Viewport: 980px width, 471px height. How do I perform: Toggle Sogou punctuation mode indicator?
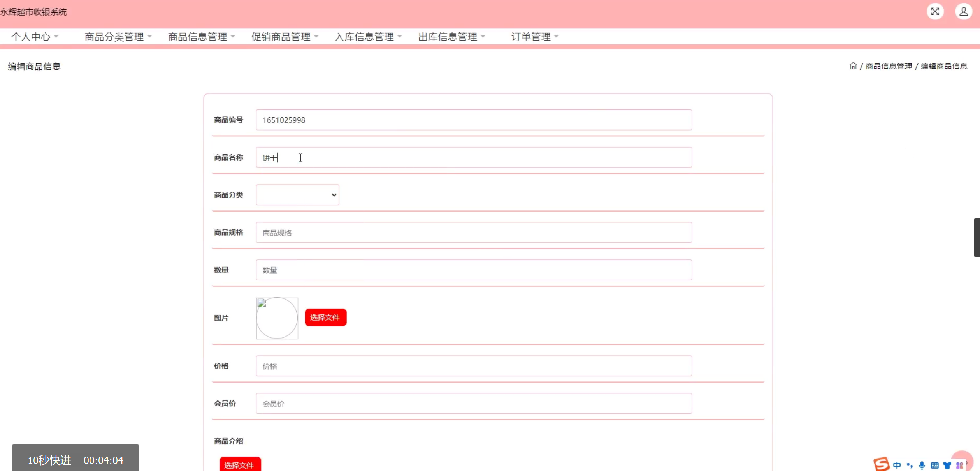(x=910, y=465)
